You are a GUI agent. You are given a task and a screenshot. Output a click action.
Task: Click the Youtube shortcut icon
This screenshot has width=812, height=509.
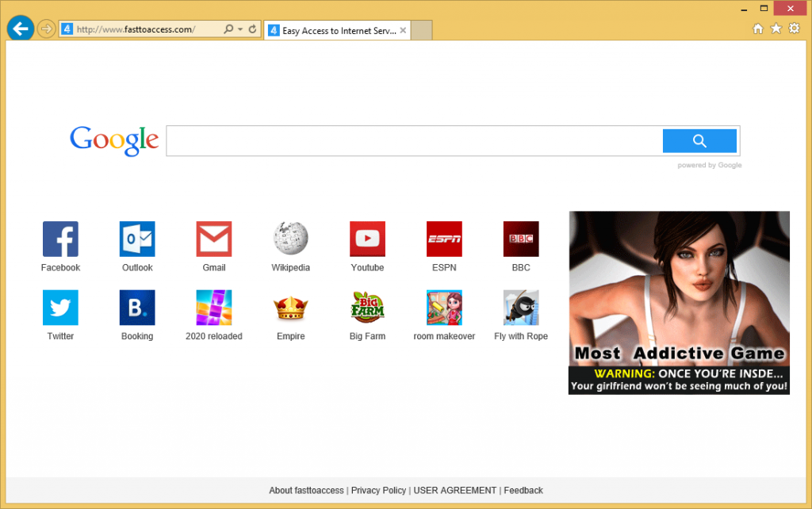pos(367,239)
